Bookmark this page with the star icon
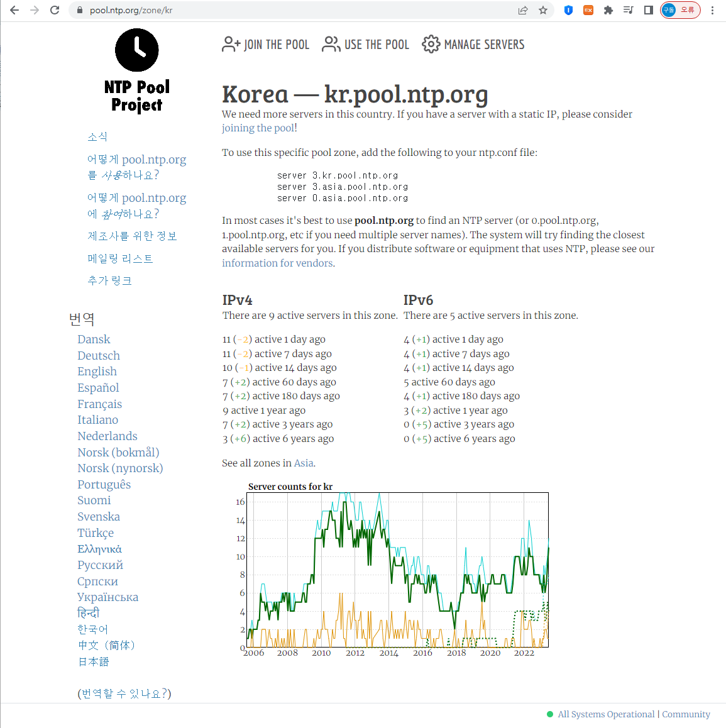This screenshot has width=726, height=728. click(542, 10)
